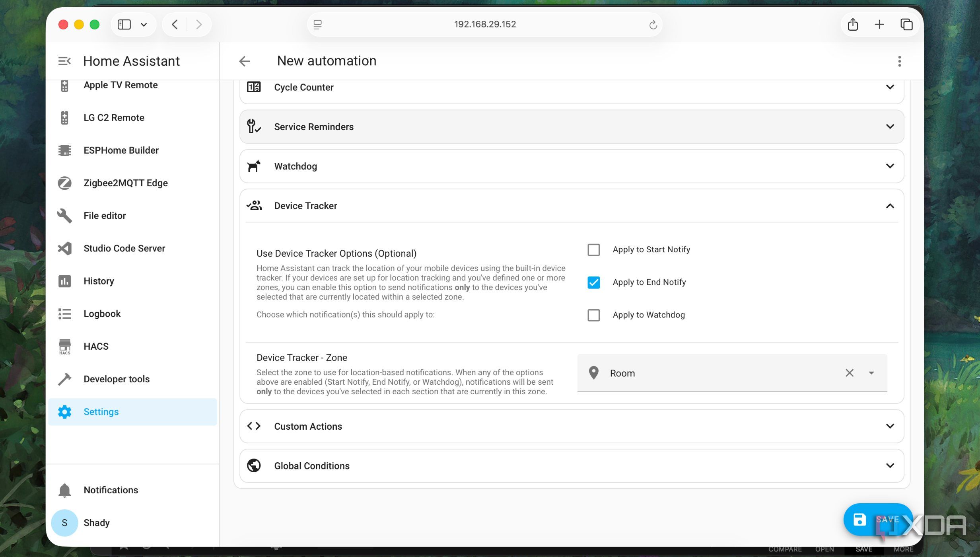This screenshot has height=557, width=980.
Task: Enable Apply to Start Notify checkbox
Action: coord(593,250)
